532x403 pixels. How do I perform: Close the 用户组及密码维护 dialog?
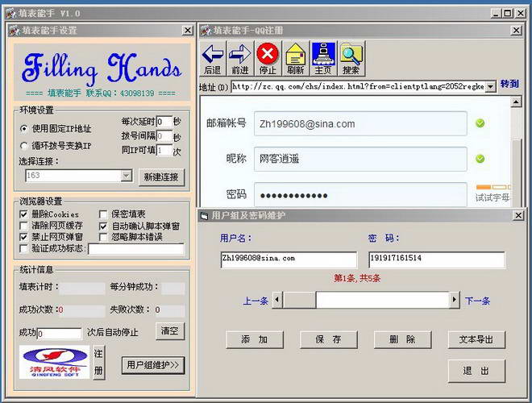point(518,215)
